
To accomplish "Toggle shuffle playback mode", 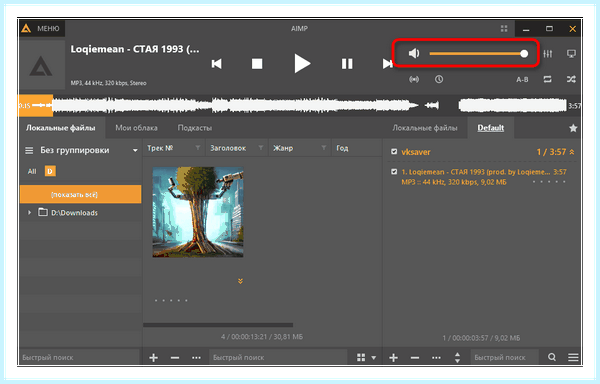I will pyautogui.click(x=571, y=79).
